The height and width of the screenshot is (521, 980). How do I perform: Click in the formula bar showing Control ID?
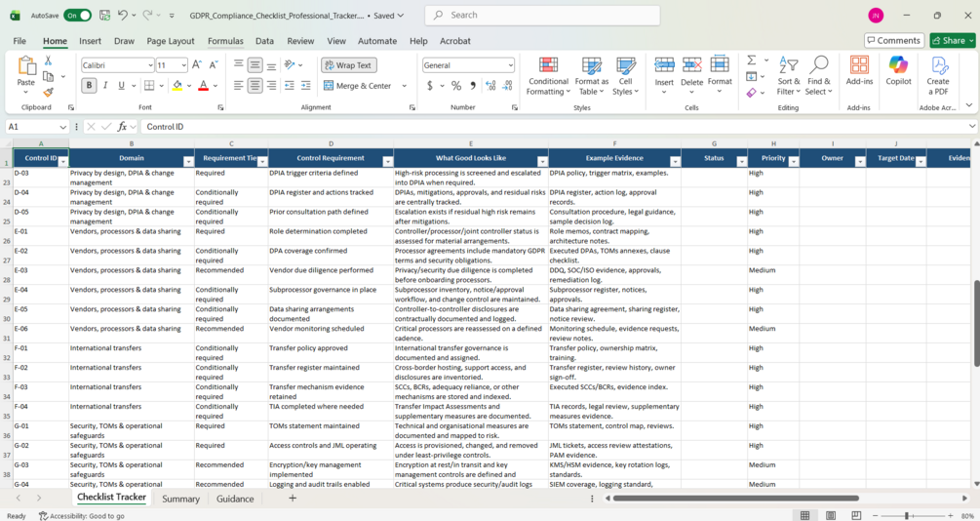tap(554, 127)
